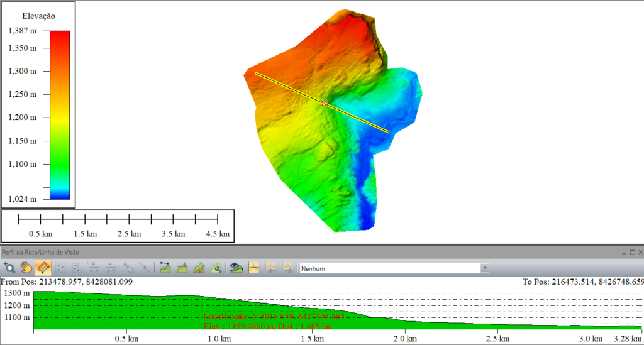The width and height of the screenshot is (644, 345).
Task: Activate the pan hand tool
Action: pos(26,268)
